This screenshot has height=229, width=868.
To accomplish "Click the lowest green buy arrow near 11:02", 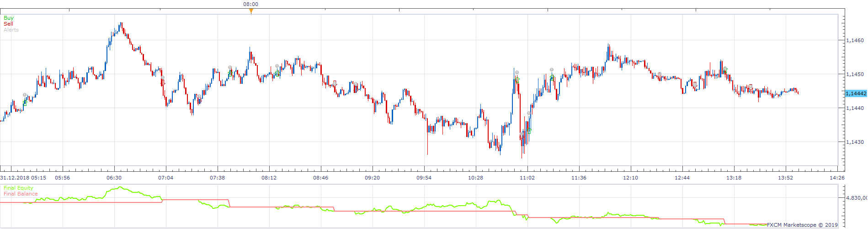I will pos(529,130).
